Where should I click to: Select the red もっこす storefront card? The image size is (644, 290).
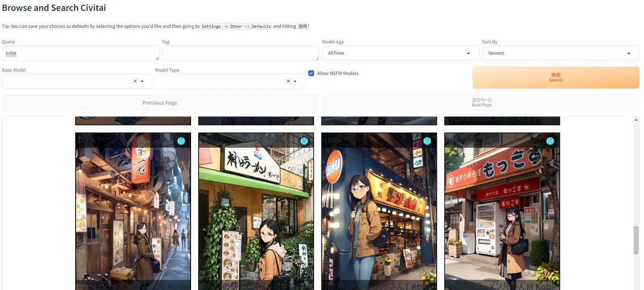coord(502,212)
